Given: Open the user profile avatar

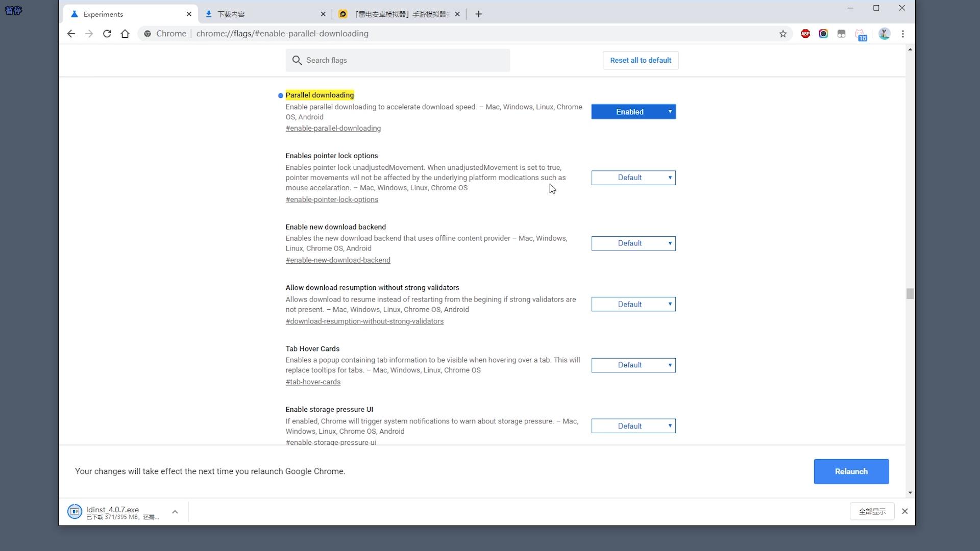Looking at the screenshot, I should point(885,34).
